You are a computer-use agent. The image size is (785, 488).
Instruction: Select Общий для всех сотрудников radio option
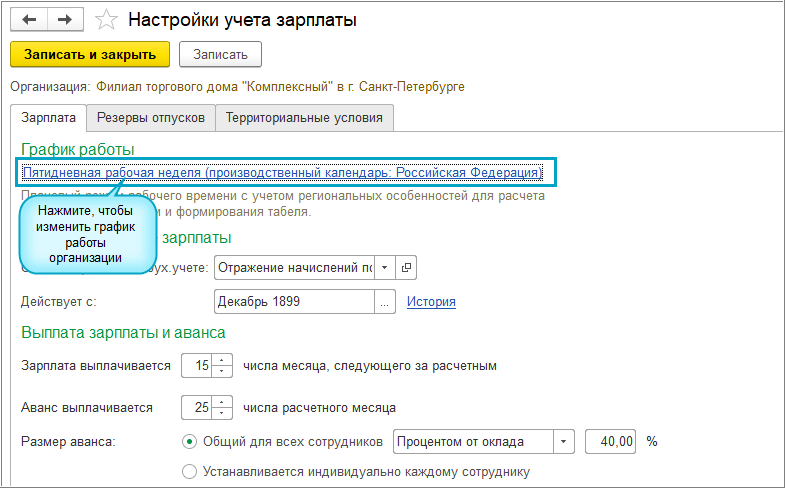coord(190,441)
